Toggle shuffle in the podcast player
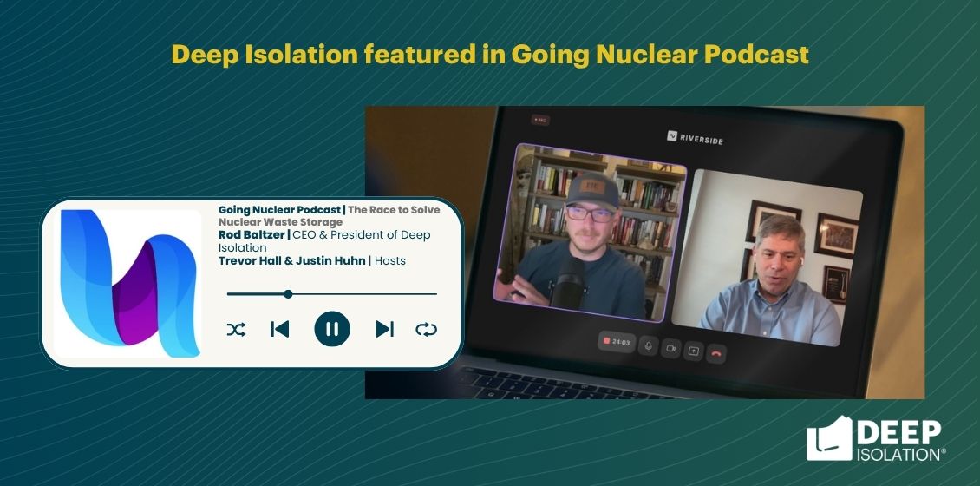The image size is (980, 486). (x=236, y=329)
